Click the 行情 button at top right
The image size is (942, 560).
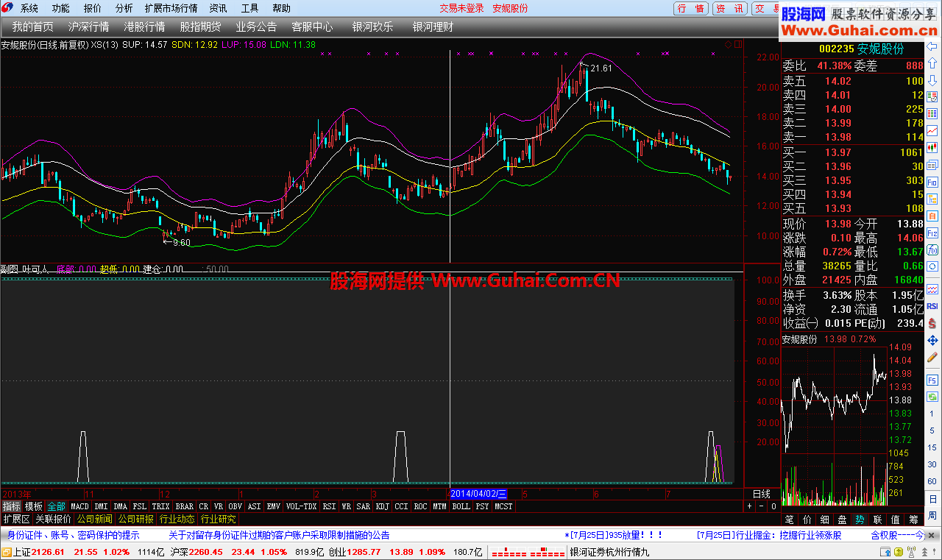692,8
